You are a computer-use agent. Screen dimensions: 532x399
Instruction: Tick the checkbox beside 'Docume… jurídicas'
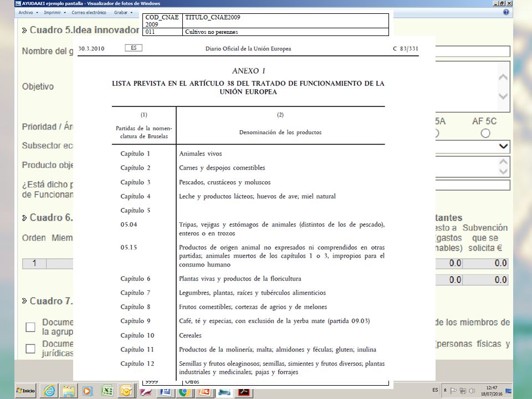coord(30,349)
